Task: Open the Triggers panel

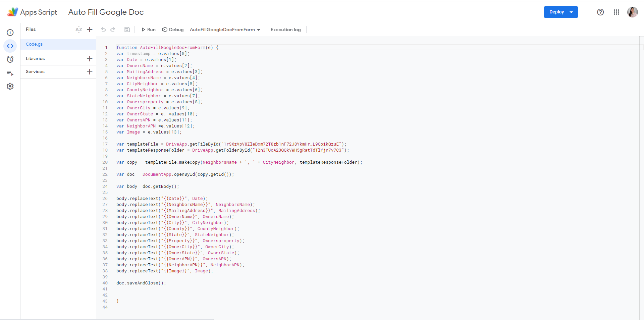Action: 10,59
